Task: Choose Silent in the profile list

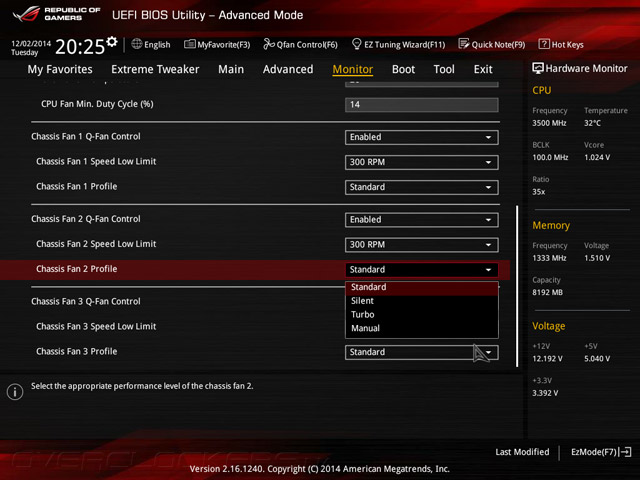Action: 422,301
